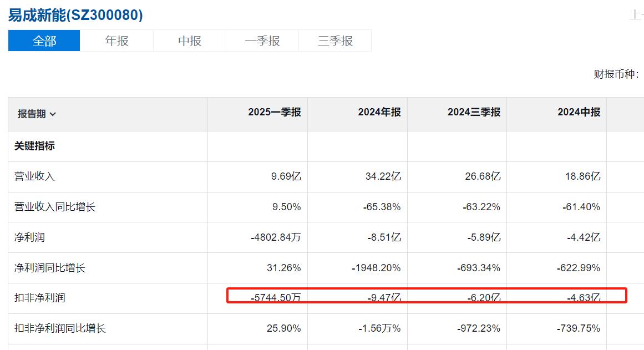Select the 营业收入同比增长 row label
The width and height of the screenshot is (644, 350).
(54, 207)
